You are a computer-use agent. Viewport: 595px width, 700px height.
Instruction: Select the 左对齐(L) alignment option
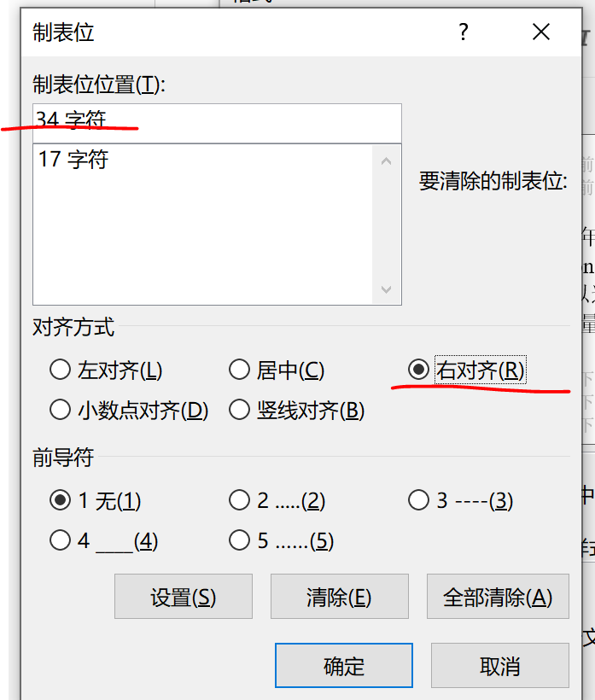coord(61,370)
